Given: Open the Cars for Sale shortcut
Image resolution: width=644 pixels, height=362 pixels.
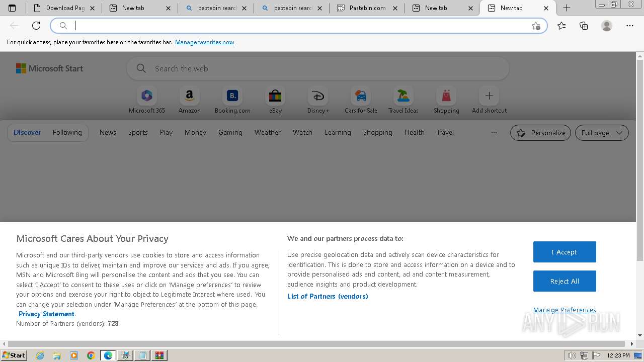Looking at the screenshot, I should coord(361,100).
